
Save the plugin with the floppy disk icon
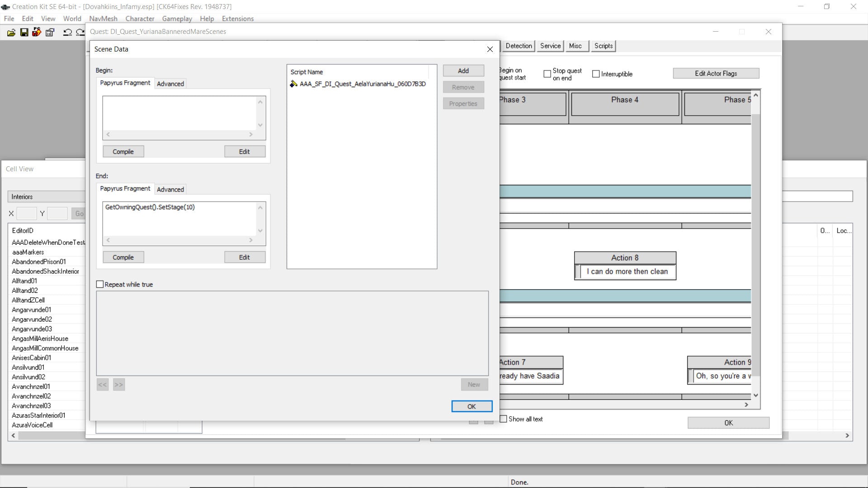24,32
